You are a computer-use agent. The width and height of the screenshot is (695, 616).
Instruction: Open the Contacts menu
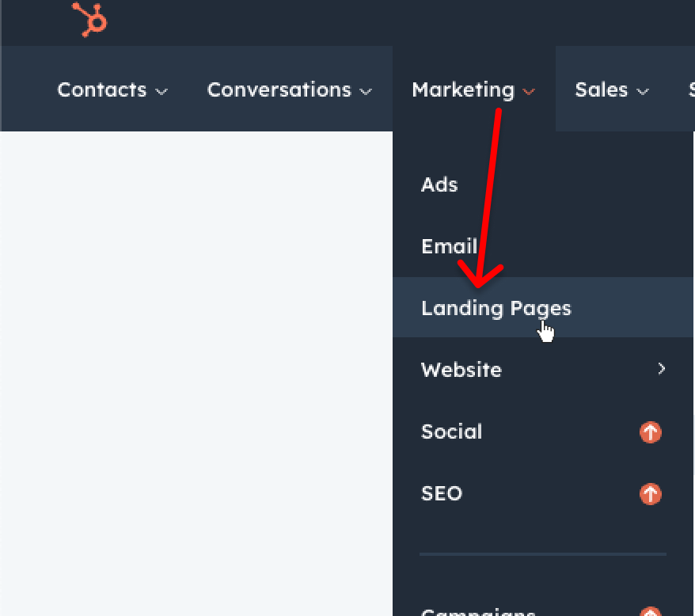coord(102,90)
